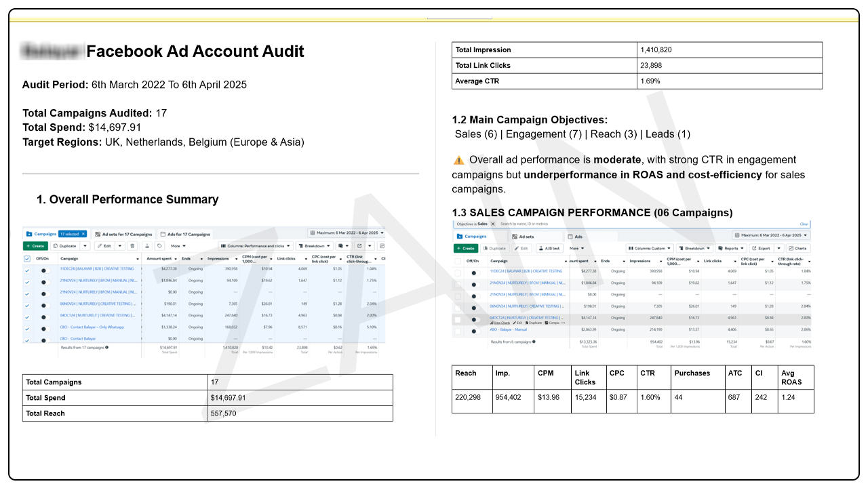
Task: Click the reports icon right of the Breakdown button
Action: pyautogui.click(x=344, y=246)
